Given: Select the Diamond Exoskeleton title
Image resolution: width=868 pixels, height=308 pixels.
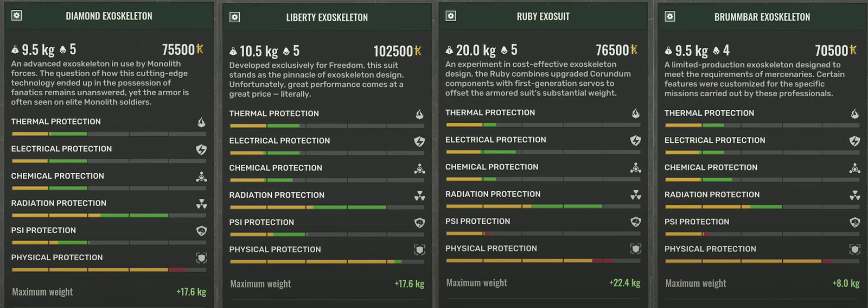Looking at the screenshot, I should [x=109, y=16].
